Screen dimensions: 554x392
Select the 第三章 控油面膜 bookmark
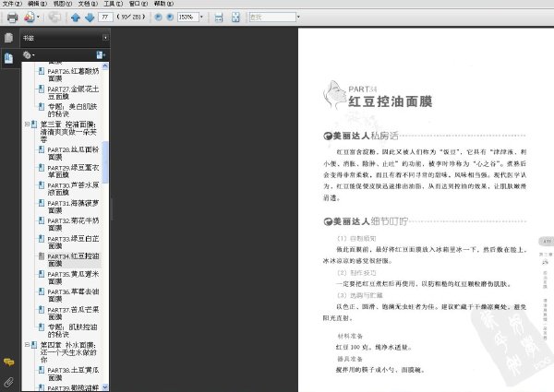pos(68,132)
